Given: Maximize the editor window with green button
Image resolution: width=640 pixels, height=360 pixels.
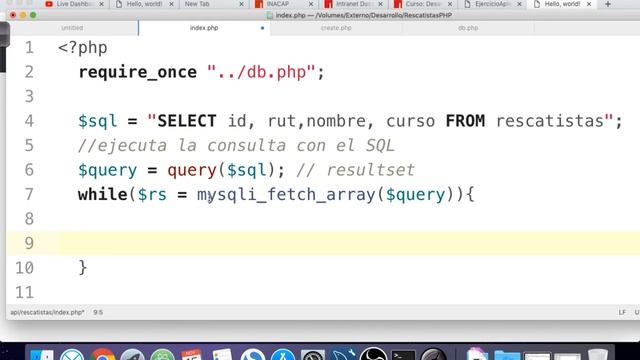Looking at the screenshot, I should pyautogui.click(x=33, y=15).
